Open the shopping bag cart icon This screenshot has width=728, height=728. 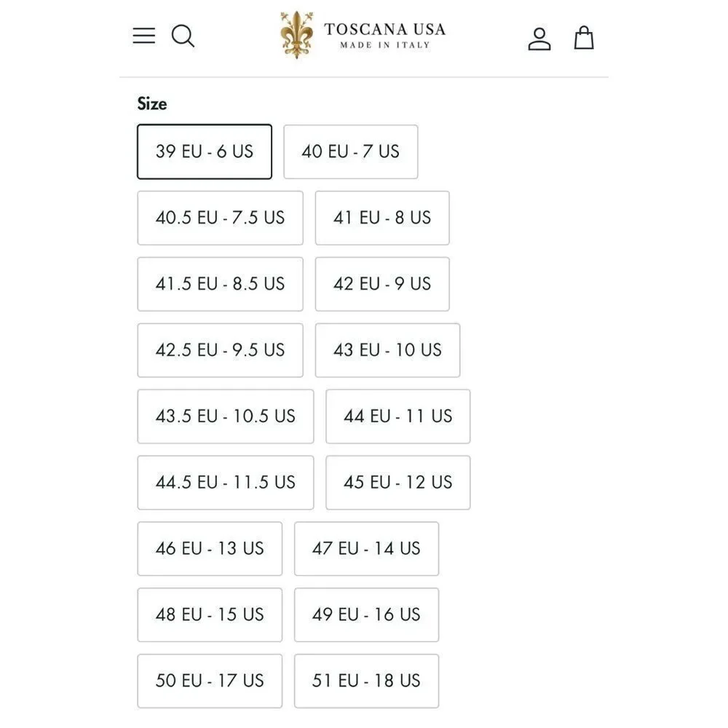coord(584,38)
